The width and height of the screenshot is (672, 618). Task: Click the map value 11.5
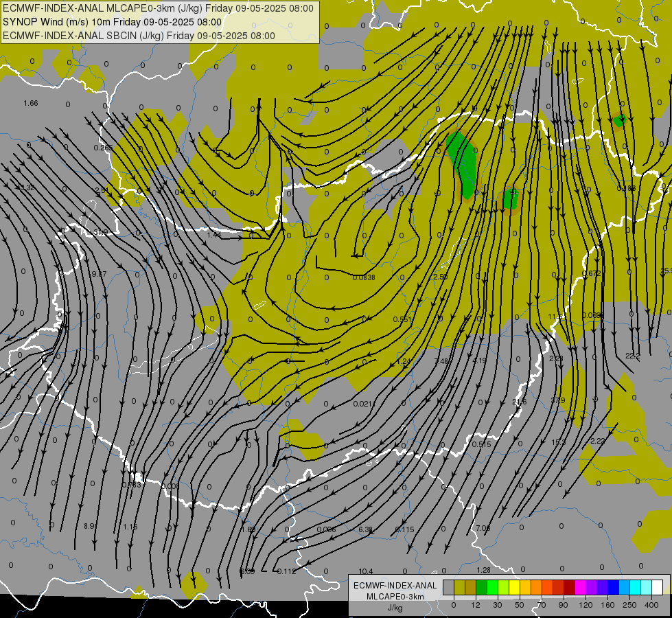coord(555,317)
